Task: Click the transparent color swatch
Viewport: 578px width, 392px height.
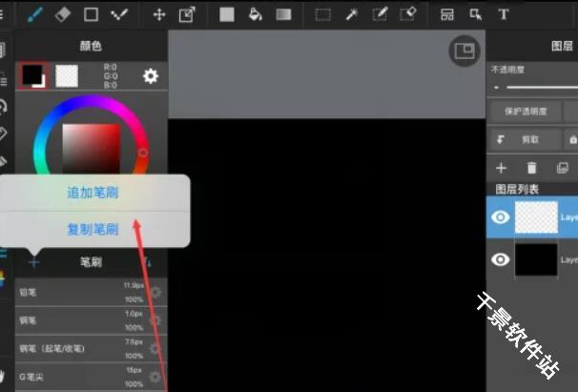Action: [x=67, y=76]
